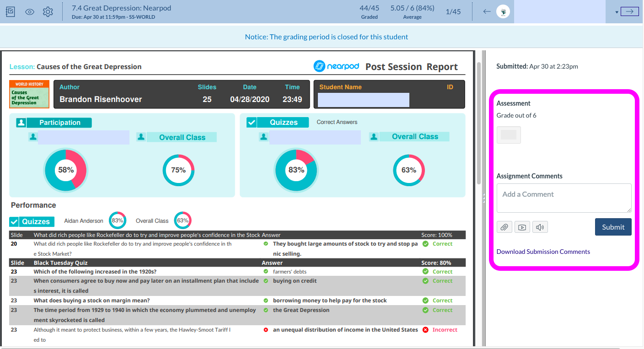Select the Black Tuesday Quiz section heading
The height and width of the screenshot is (349, 644).
pos(62,262)
